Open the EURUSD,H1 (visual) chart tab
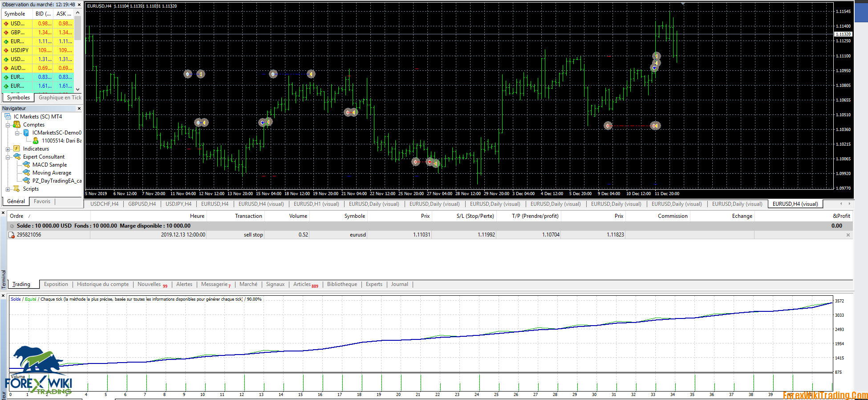The height and width of the screenshot is (400, 868). 316,204
